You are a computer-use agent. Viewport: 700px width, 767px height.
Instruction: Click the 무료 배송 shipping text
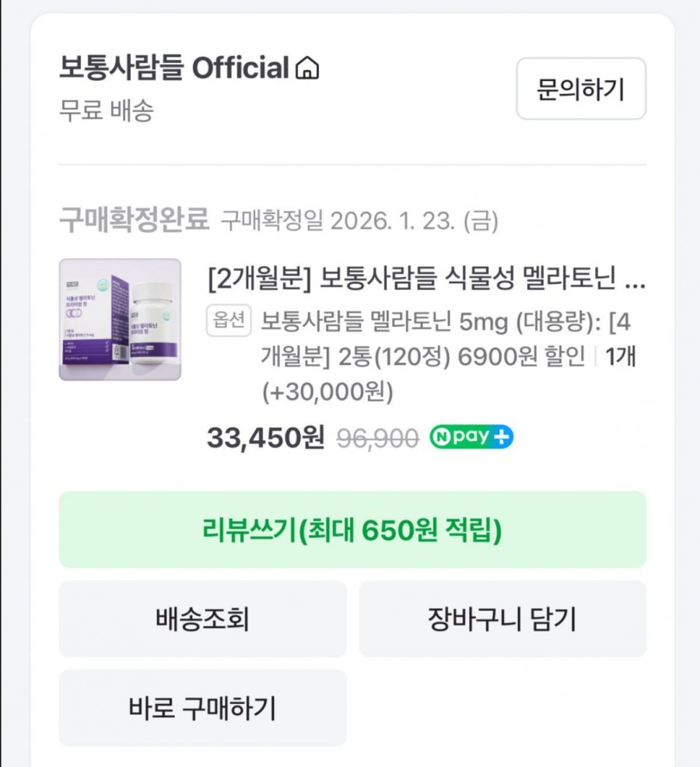(107, 110)
